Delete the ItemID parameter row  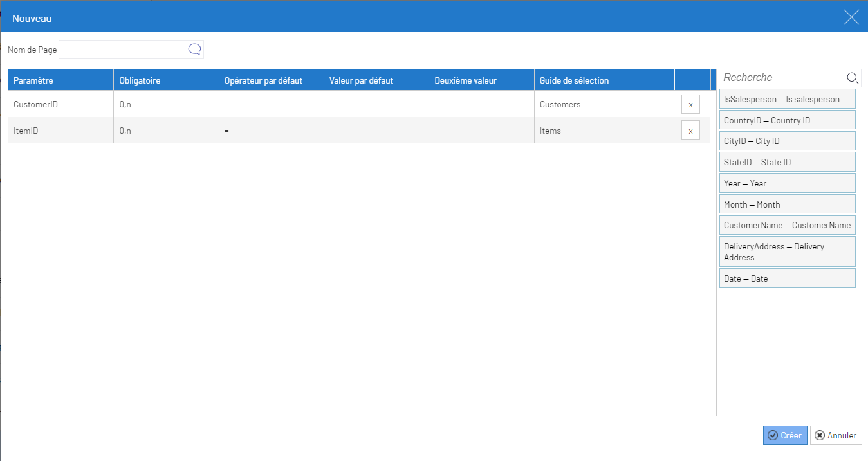click(690, 131)
